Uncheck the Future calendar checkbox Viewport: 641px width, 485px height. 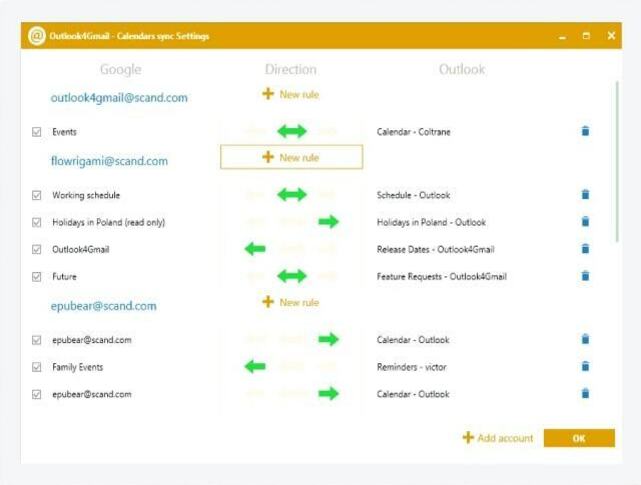pyautogui.click(x=36, y=277)
